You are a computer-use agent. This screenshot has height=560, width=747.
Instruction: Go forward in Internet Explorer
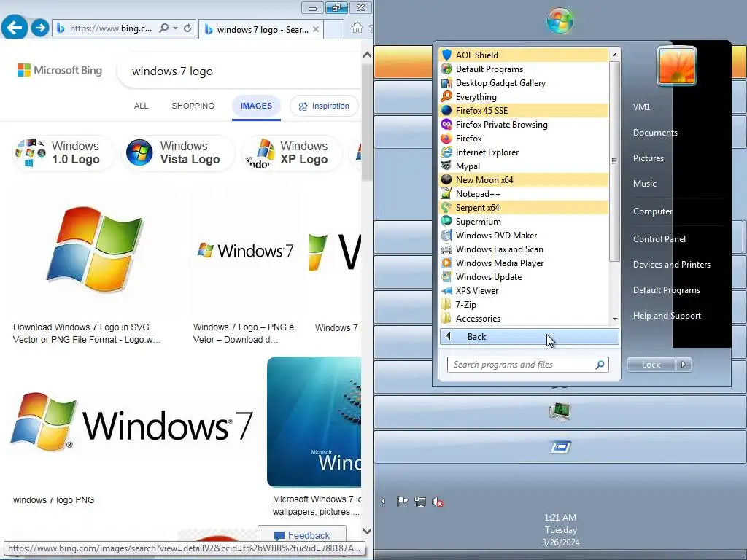click(x=40, y=28)
